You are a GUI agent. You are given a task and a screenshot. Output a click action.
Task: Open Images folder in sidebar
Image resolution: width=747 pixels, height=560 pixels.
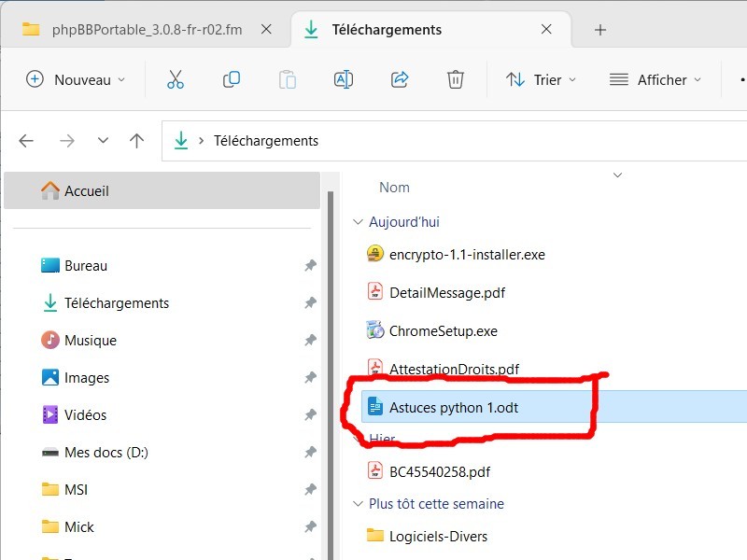[87, 378]
